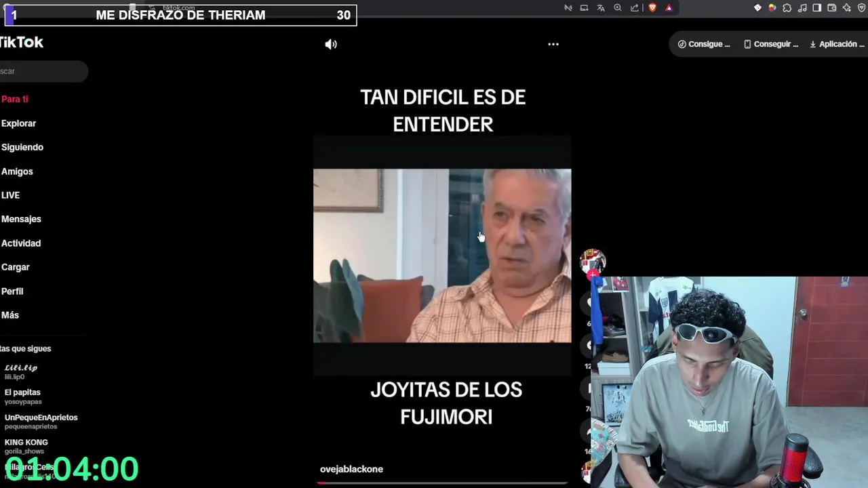868x488 pixels.
Task: Mute the TikTok video sound
Action: 331,44
